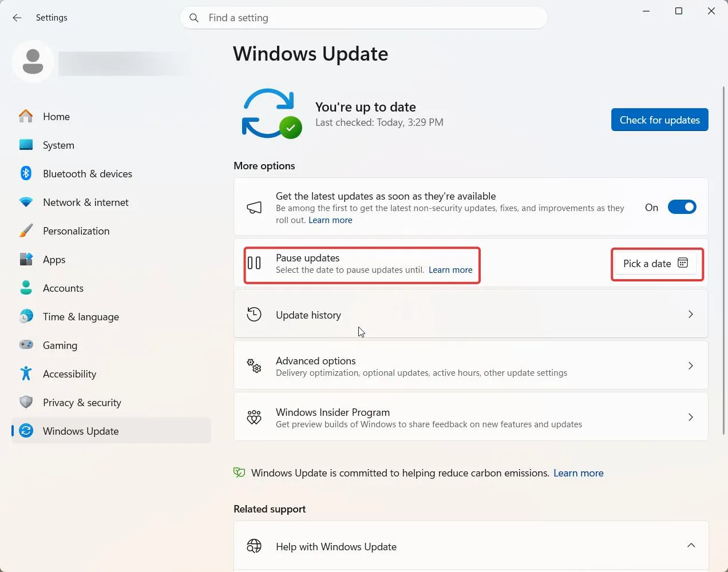Image resolution: width=728 pixels, height=572 pixels.
Task: Click the Windows Update page heading
Action: tap(310, 54)
